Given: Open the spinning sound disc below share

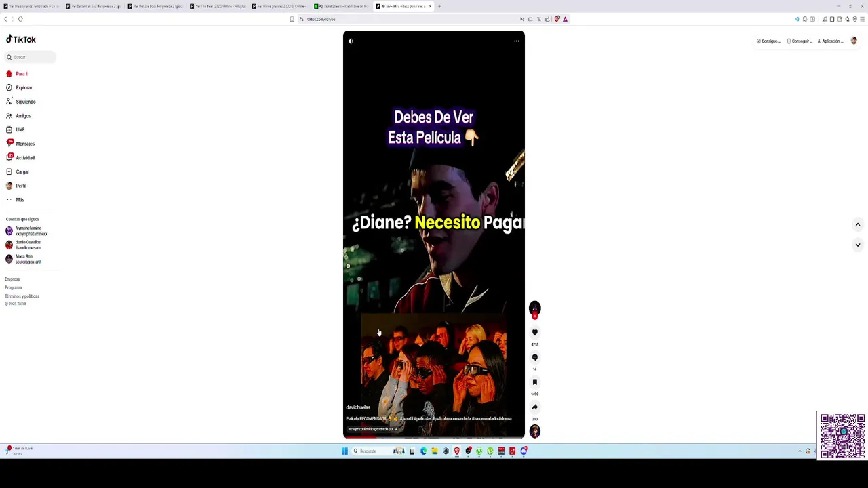Looking at the screenshot, I should [x=535, y=430].
